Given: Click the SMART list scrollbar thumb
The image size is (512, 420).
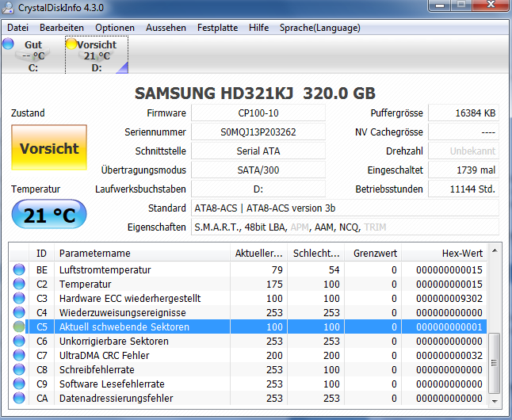Looking at the screenshot, I should 495,362.
